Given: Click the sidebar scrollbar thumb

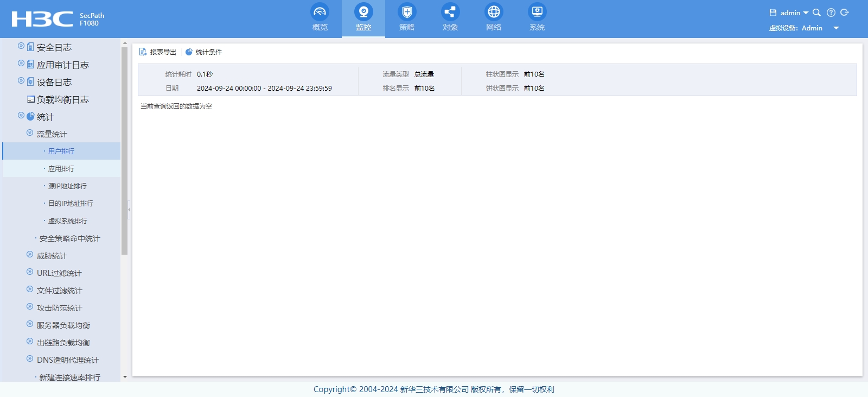Looking at the screenshot, I should 124,151.
